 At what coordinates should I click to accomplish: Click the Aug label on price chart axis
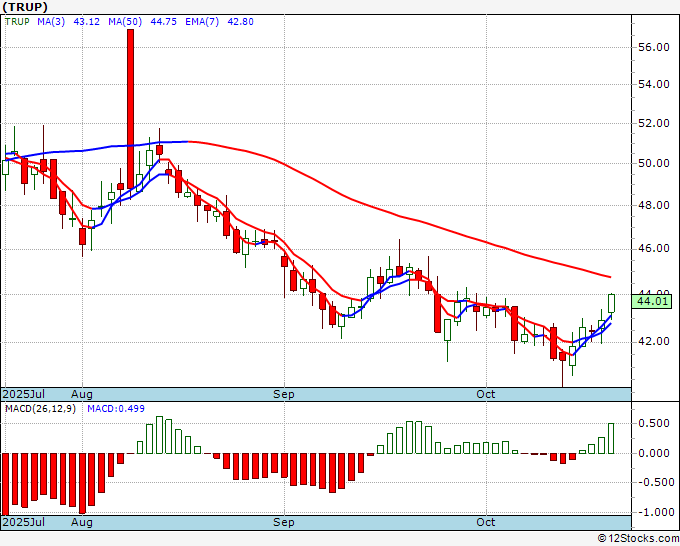coord(82,394)
